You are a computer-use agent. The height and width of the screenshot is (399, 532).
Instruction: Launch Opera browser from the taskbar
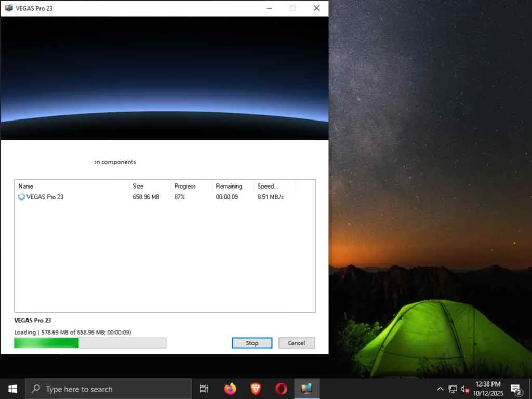coord(281,389)
